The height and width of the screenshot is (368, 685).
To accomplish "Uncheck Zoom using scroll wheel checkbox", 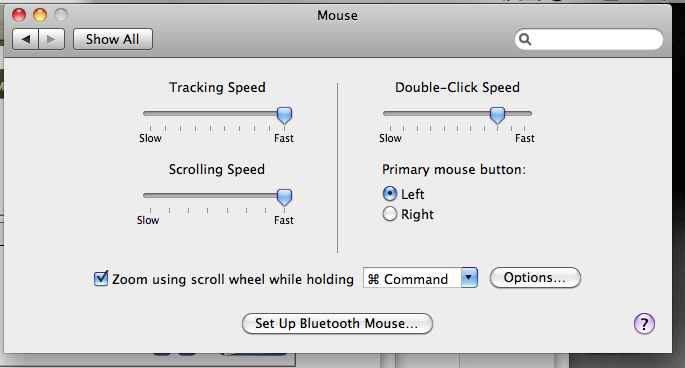I will [x=101, y=278].
